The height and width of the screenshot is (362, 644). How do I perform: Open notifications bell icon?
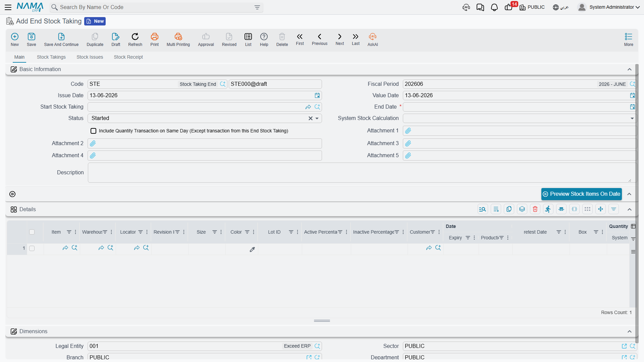[494, 7]
